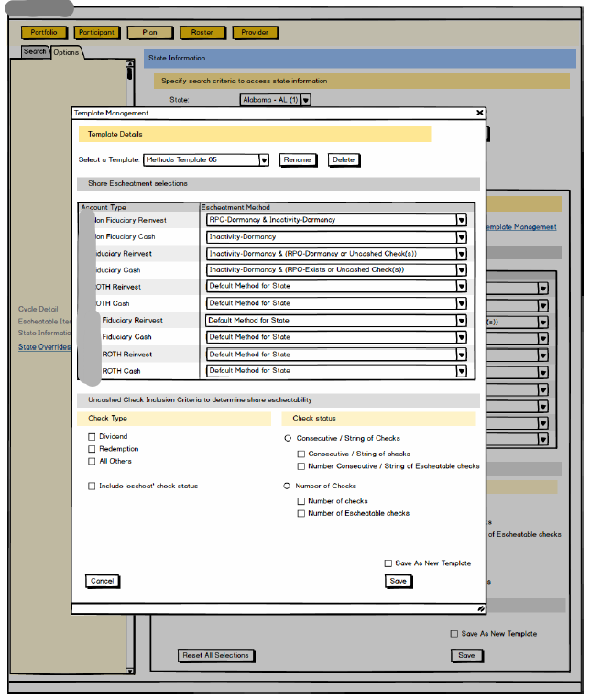Switch to the Search tab
The width and height of the screenshot is (590, 700).
click(x=35, y=52)
